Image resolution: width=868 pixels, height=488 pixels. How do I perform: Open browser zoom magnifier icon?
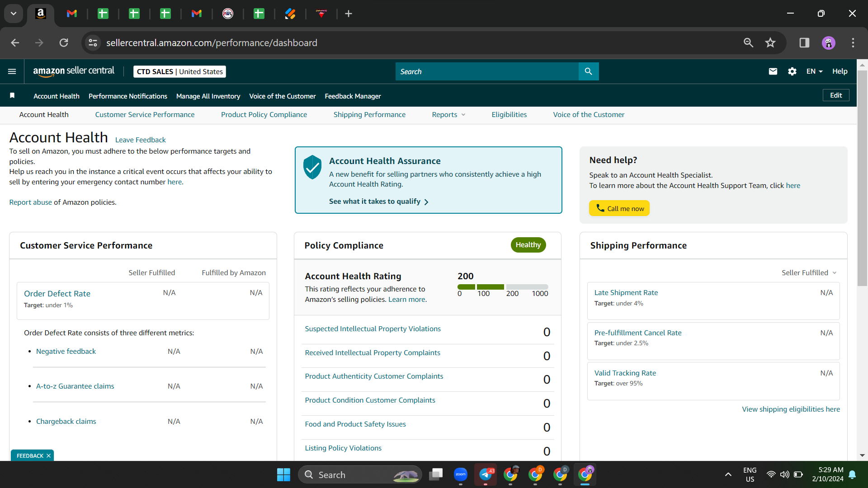pos(748,42)
